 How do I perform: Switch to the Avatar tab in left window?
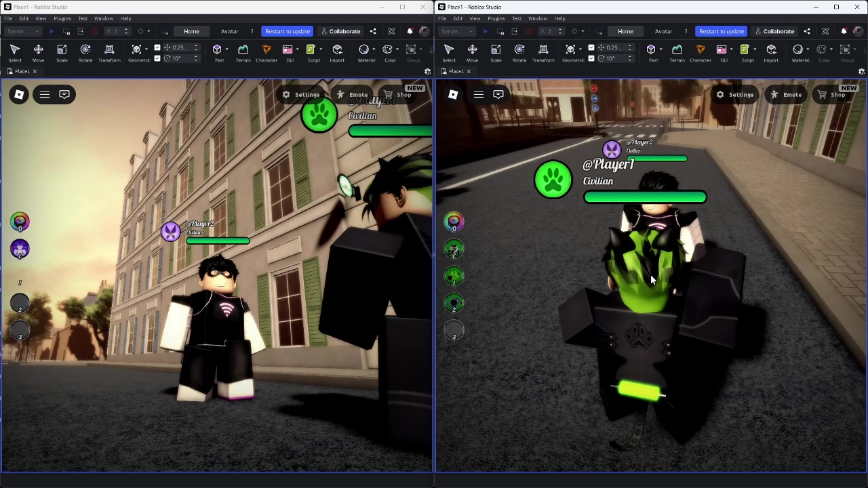229,31
